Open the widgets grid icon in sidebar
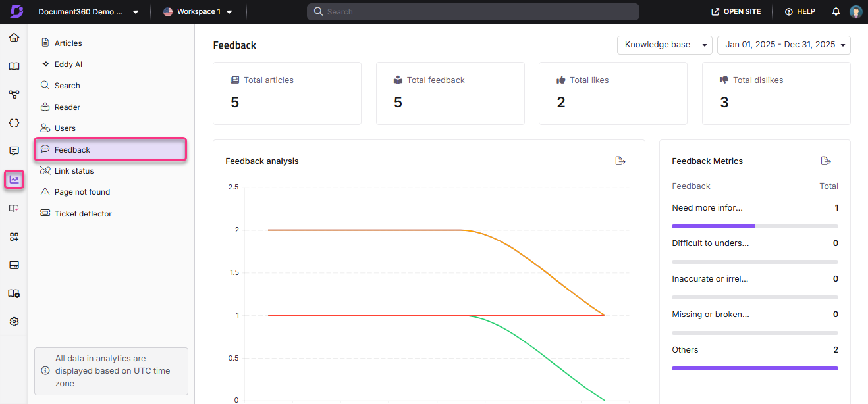Screen dimensions: 868x404 coord(14,236)
